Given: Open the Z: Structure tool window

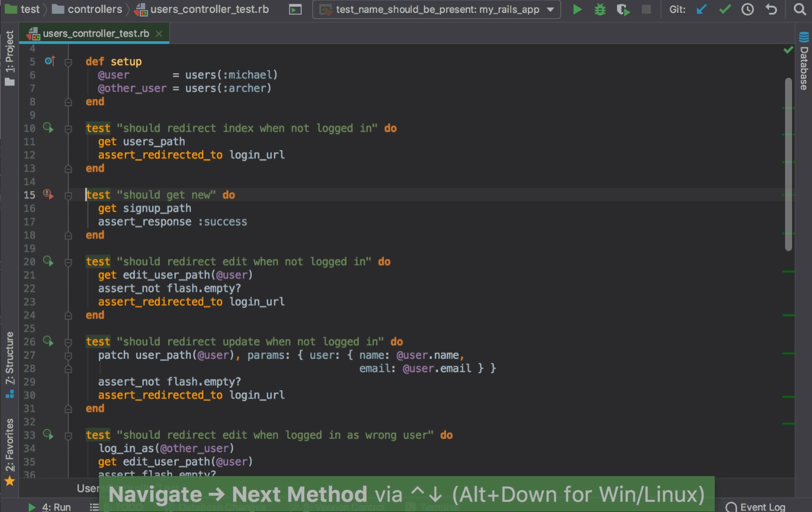Looking at the screenshot, I should (9, 365).
